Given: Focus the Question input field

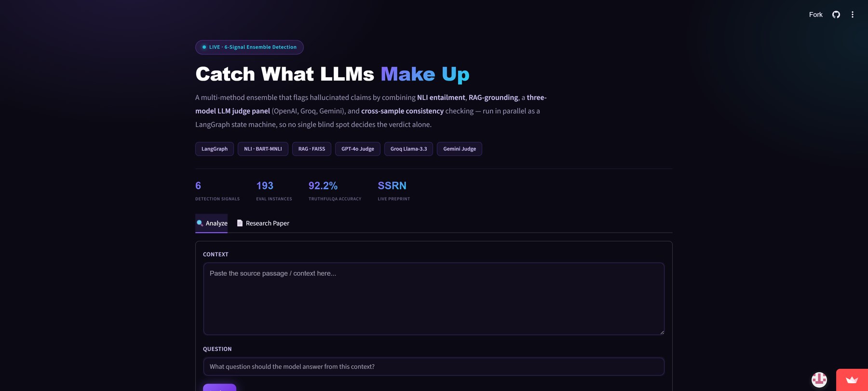Looking at the screenshot, I should tap(434, 366).
